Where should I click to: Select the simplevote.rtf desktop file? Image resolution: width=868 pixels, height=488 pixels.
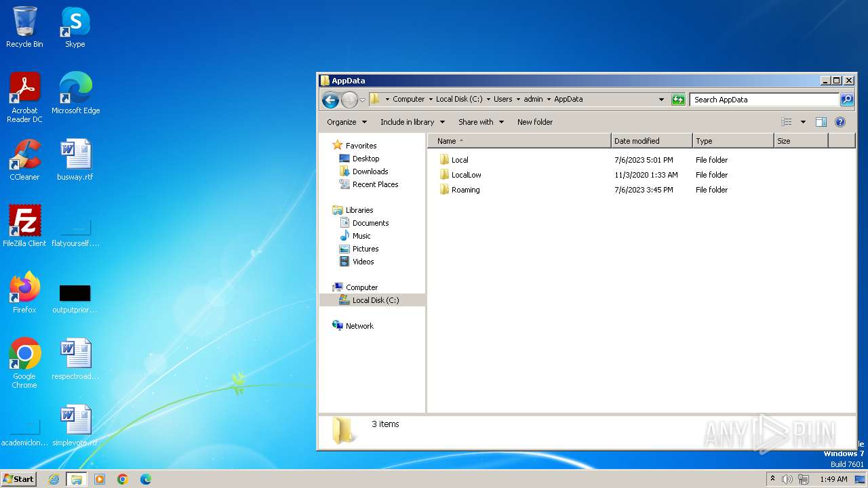tap(75, 426)
